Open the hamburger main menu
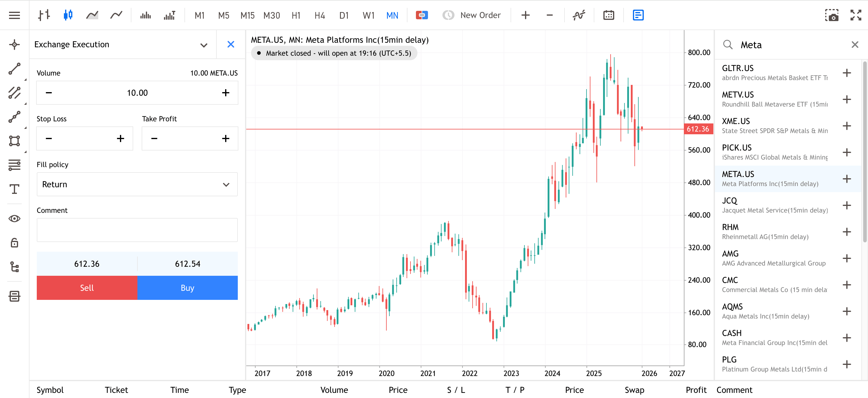 point(14,15)
